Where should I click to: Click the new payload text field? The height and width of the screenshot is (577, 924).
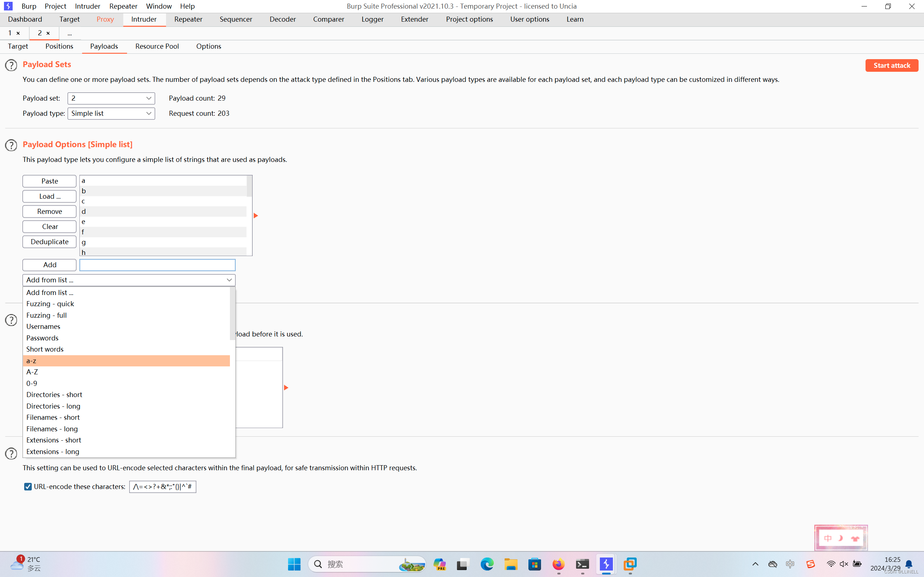[157, 265]
